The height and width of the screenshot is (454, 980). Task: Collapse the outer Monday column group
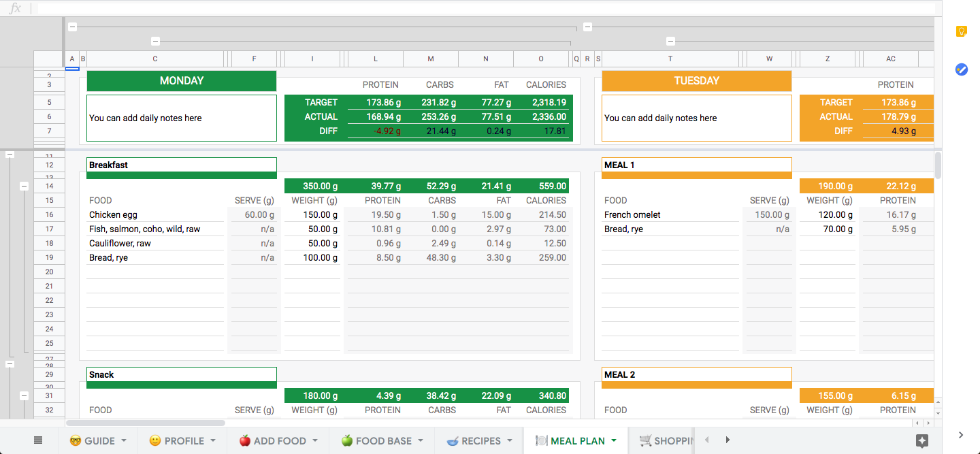(x=73, y=27)
